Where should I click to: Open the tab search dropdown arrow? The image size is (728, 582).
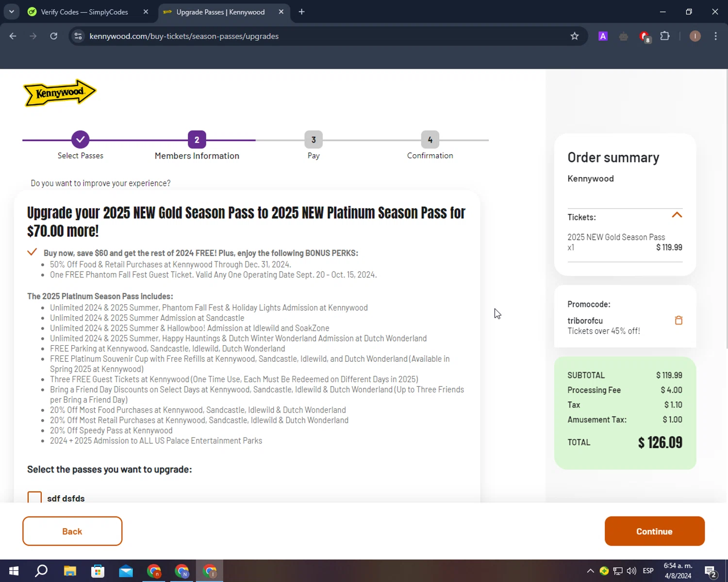tap(11, 12)
